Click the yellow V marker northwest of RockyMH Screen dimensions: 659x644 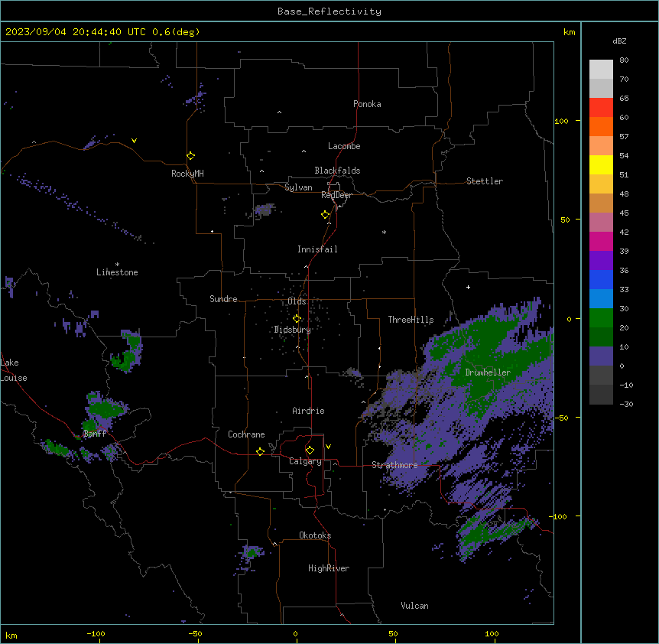134,141
